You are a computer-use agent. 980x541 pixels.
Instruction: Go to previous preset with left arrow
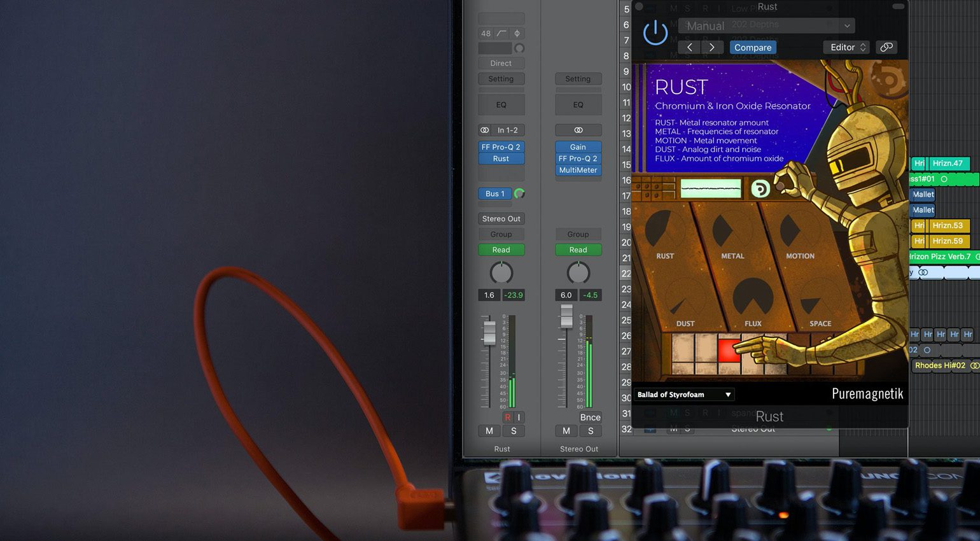pyautogui.click(x=689, y=47)
